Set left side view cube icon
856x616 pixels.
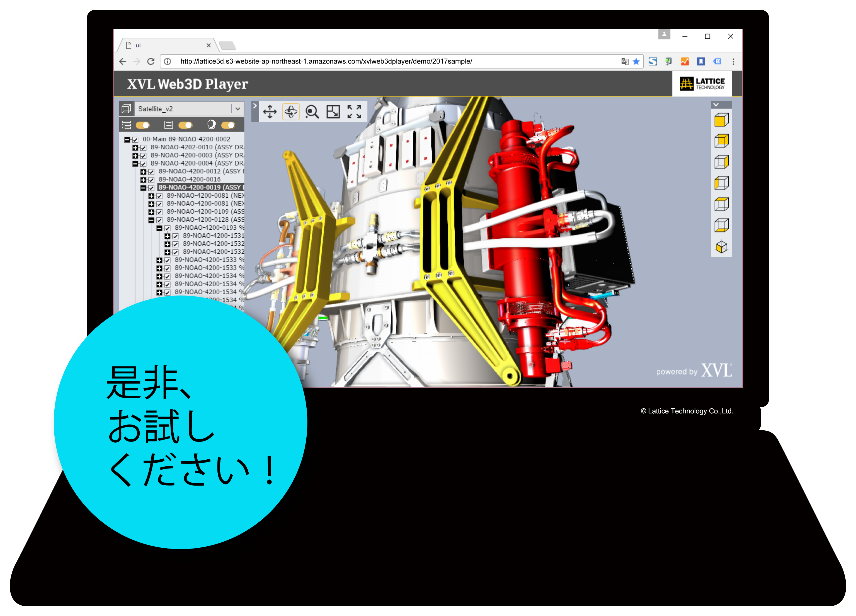721,183
